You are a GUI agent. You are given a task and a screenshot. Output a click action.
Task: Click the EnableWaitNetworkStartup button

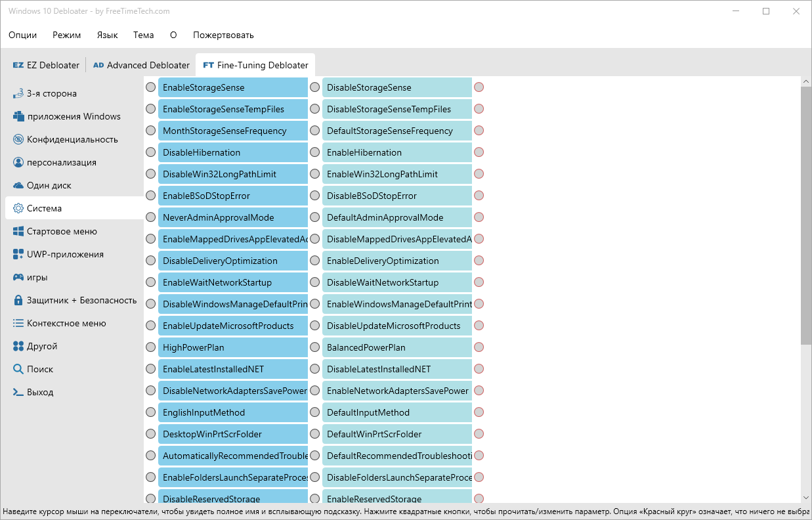233,282
